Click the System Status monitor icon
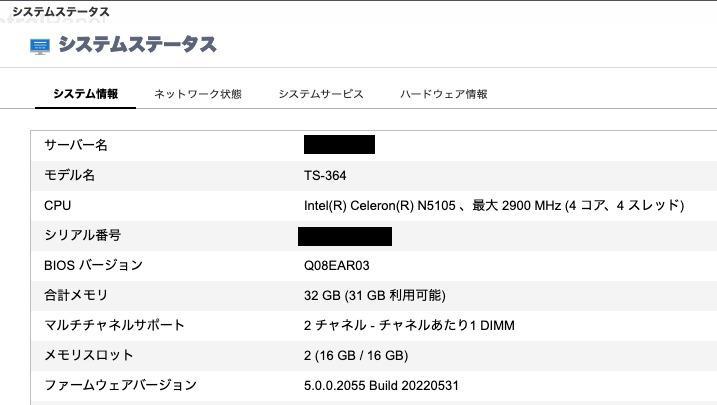717x405 pixels. point(40,46)
